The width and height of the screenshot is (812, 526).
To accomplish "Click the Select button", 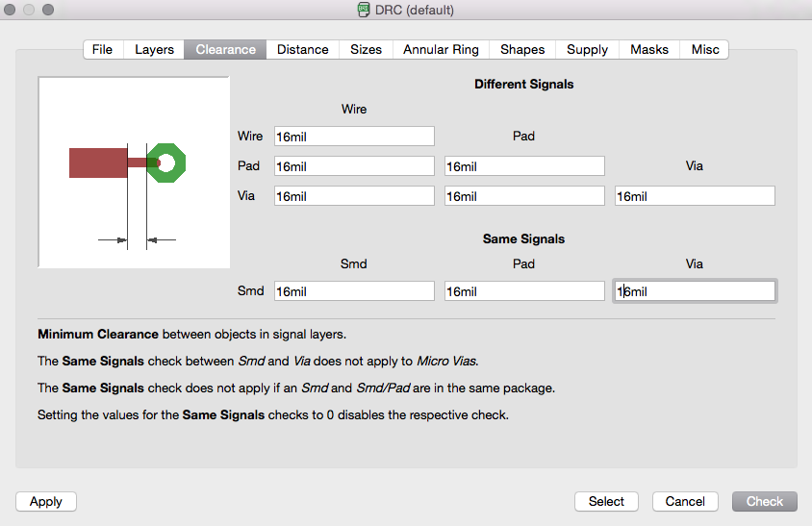I will 606,501.
